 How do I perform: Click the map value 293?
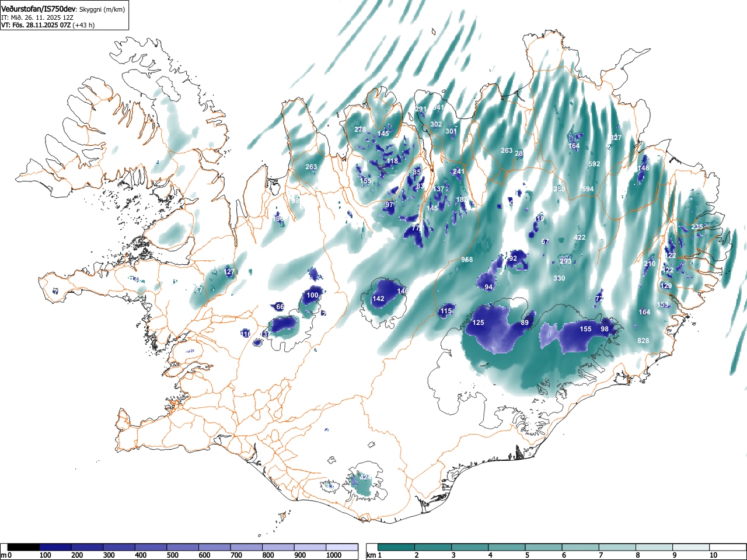[x=566, y=261]
